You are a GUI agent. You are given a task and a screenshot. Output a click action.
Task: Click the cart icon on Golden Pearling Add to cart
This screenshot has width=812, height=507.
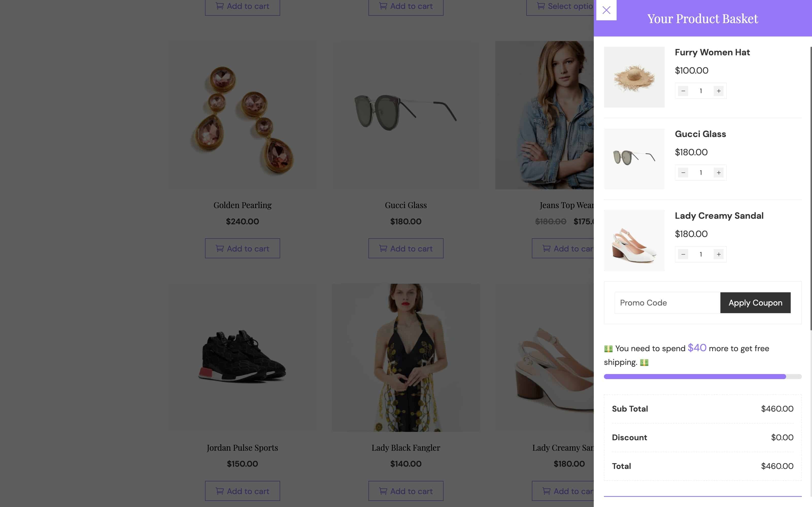(x=220, y=248)
